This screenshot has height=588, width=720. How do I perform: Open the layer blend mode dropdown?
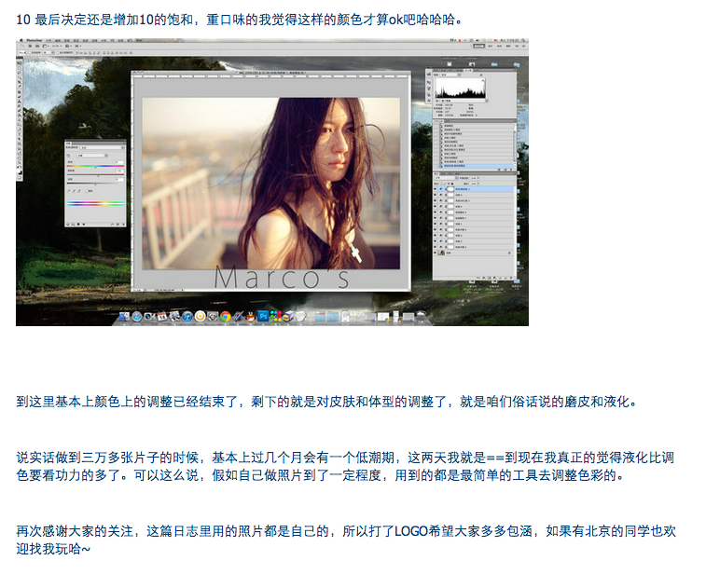coord(447,178)
